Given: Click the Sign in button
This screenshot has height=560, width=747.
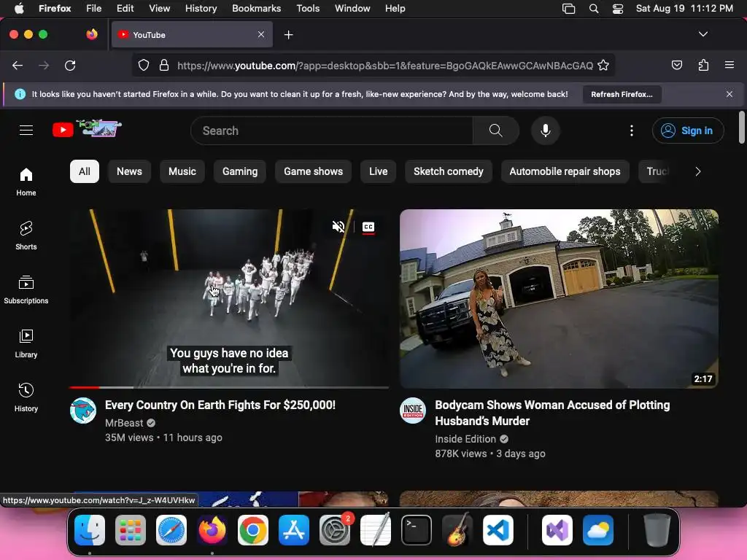Looking at the screenshot, I should click(x=688, y=131).
